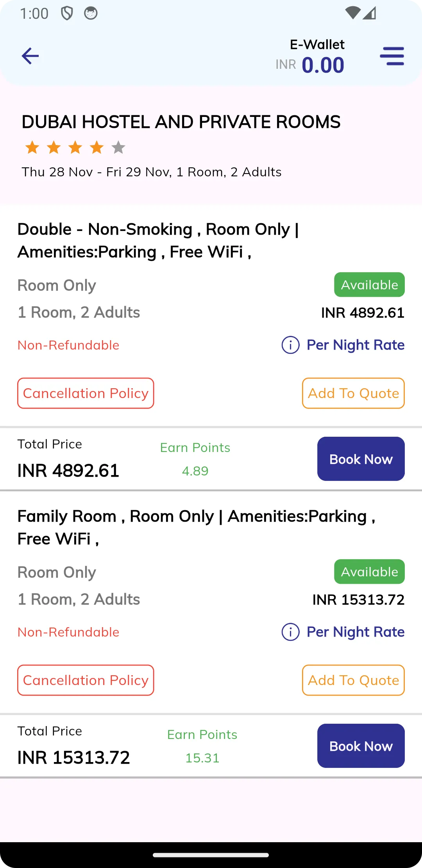Open Cancellation Policy for Double Non-Smoking room
422x868 pixels.
[86, 393]
